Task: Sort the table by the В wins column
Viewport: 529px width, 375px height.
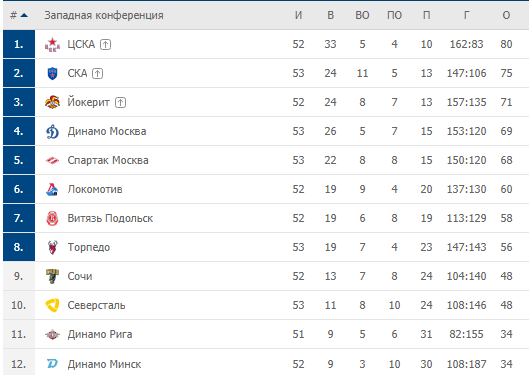Action: coord(330,15)
